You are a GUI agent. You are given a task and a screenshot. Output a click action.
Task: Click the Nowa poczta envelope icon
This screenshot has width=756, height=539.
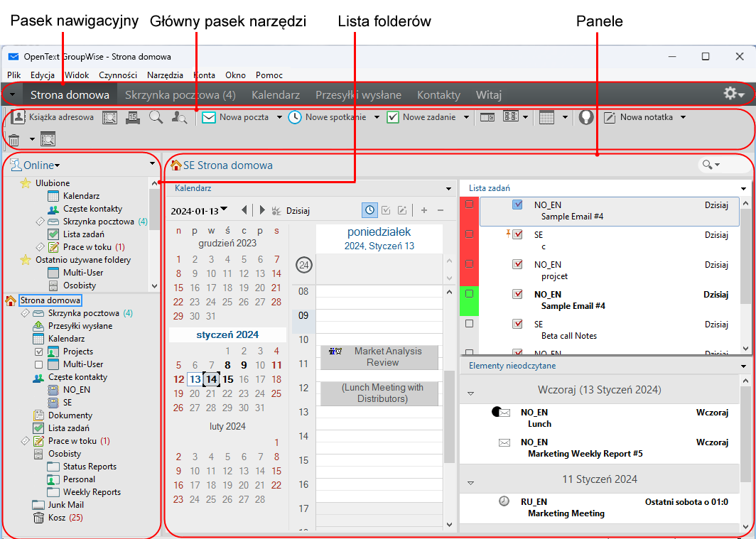pyautogui.click(x=209, y=118)
